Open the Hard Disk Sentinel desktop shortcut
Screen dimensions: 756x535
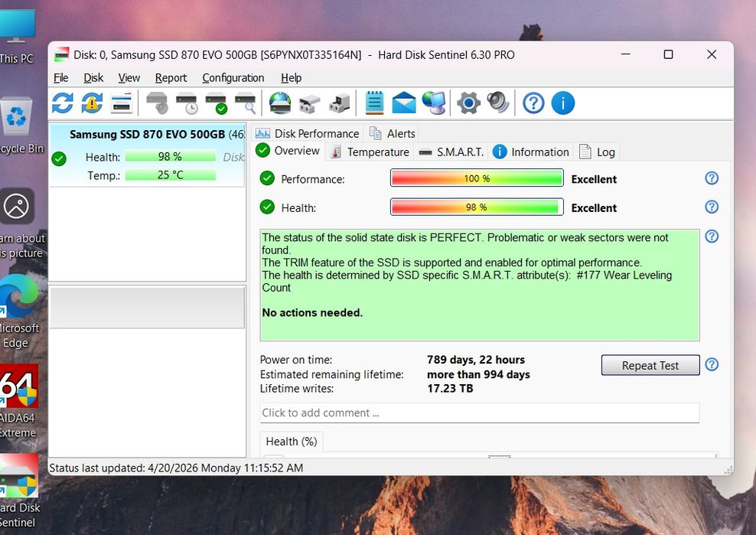click(18, 491)
